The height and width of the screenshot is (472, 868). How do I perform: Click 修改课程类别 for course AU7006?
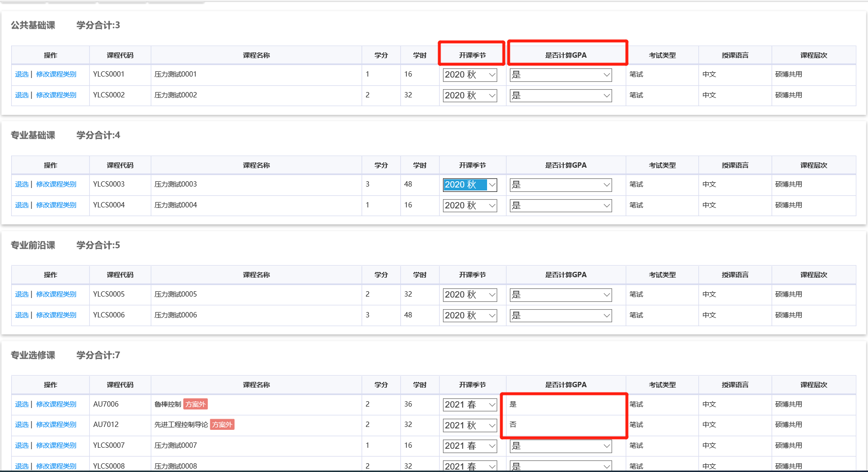56,404
